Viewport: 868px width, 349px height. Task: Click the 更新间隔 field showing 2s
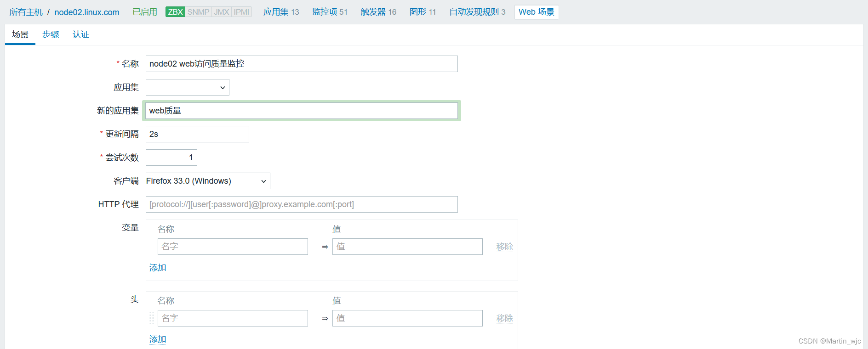(197, 134)
